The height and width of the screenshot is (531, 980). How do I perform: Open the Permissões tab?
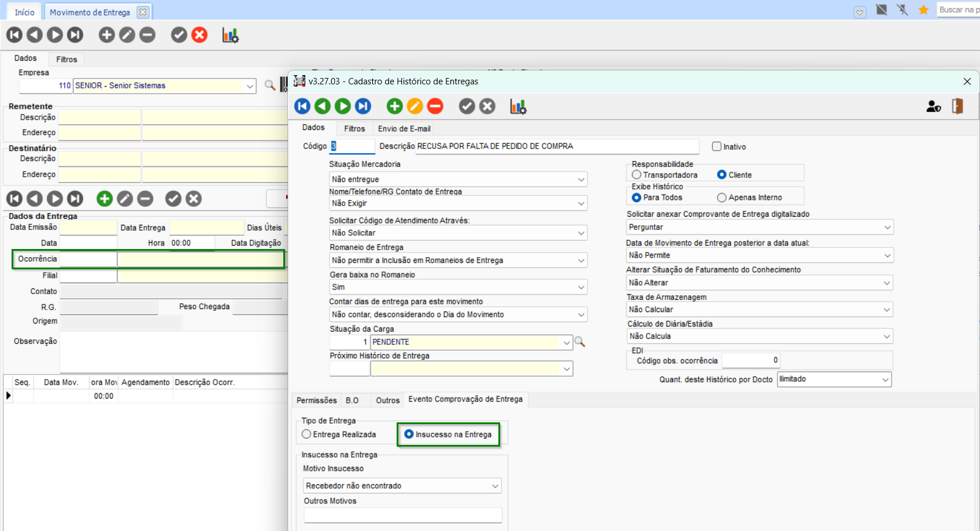(316, 400)
